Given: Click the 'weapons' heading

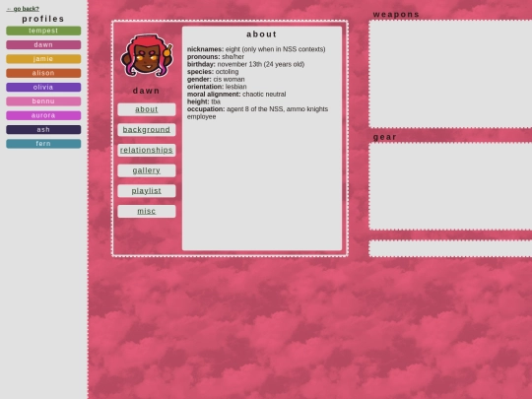Looking at the screenshot, I should 396,14.
